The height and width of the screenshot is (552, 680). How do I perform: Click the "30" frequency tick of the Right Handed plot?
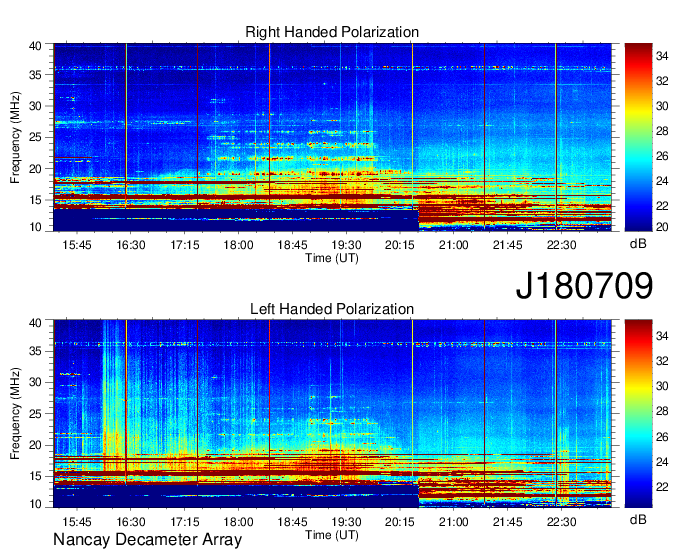(x=36, y=106)
